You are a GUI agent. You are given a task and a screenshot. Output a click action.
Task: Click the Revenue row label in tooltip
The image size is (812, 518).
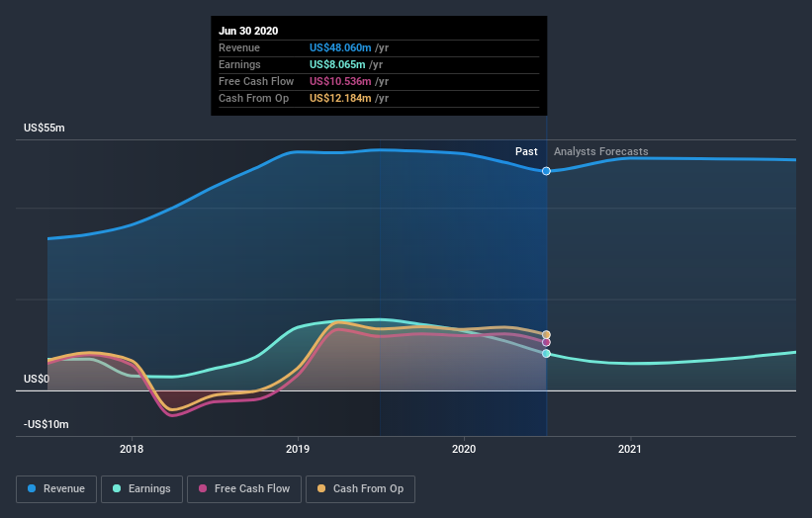pyautogui.click(x=239, y=47)
